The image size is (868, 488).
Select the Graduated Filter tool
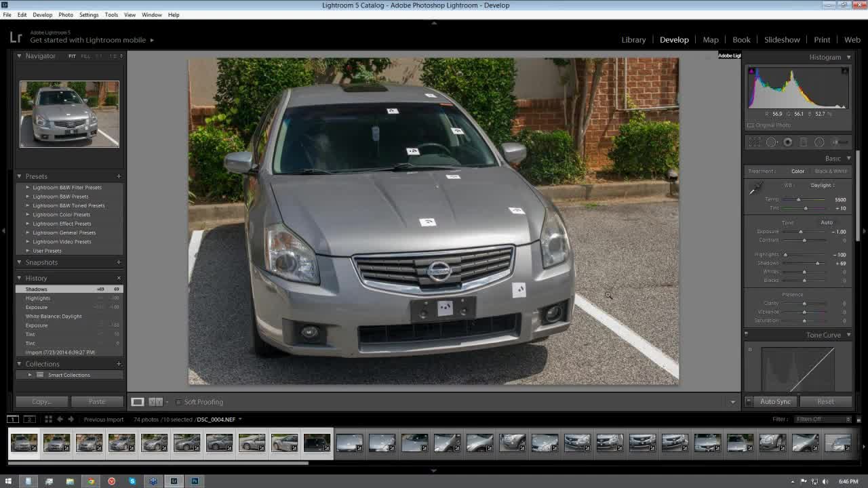point(804,142)
